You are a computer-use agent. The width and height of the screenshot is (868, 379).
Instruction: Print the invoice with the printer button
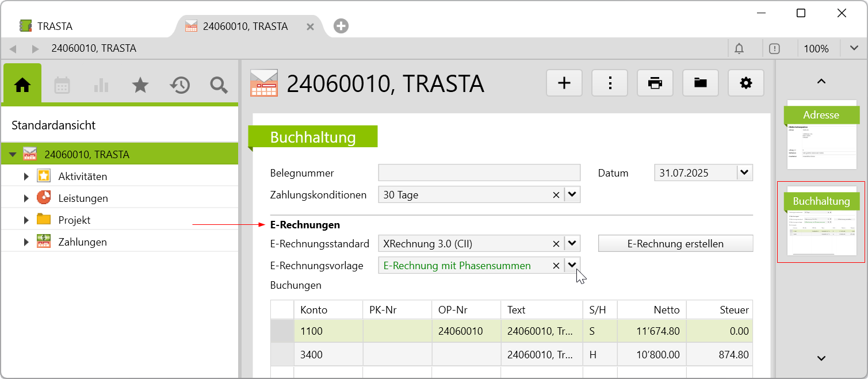pyautogui.click(x=655, y=83)
